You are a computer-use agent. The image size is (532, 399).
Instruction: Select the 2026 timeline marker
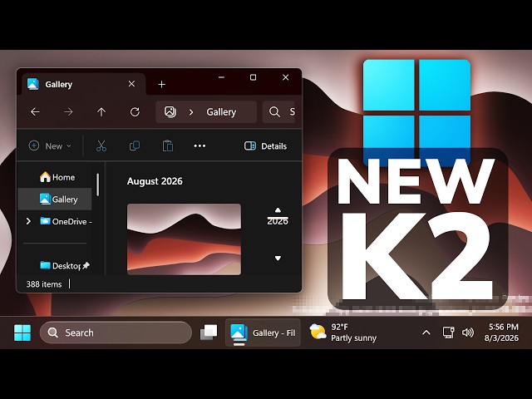[x=278, y=221]
